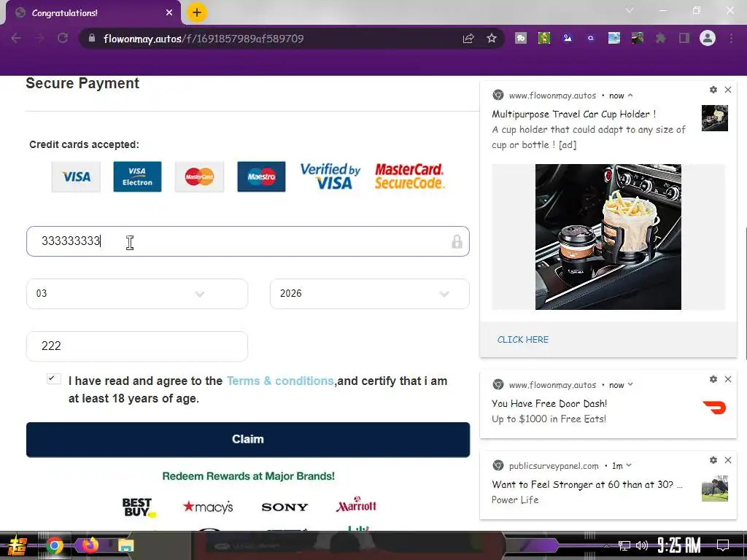
Task: Click the padlock icon in card field
Action: tap(457, 241)
